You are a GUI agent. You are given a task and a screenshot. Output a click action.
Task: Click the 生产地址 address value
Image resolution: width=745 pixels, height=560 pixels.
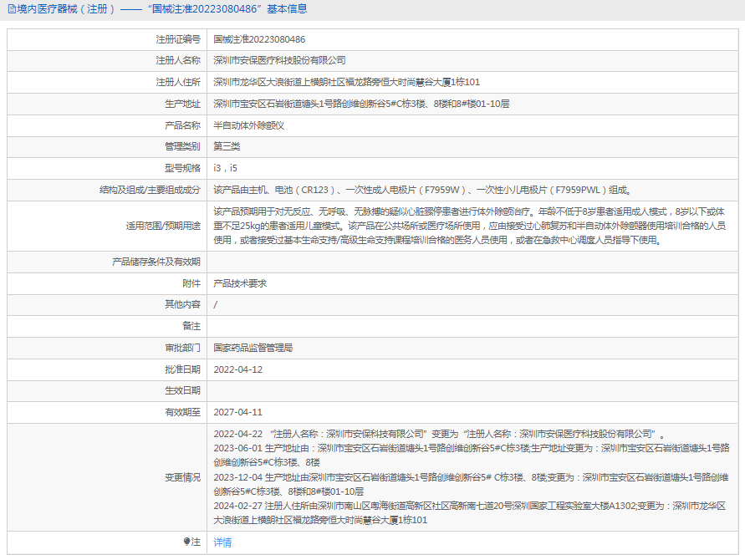point(361,104)
